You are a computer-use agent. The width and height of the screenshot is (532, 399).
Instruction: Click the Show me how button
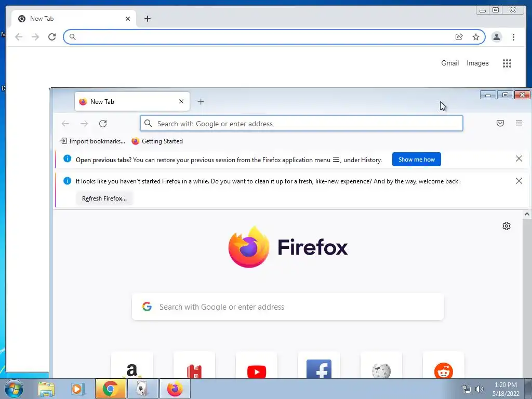(x=416, y=159)
